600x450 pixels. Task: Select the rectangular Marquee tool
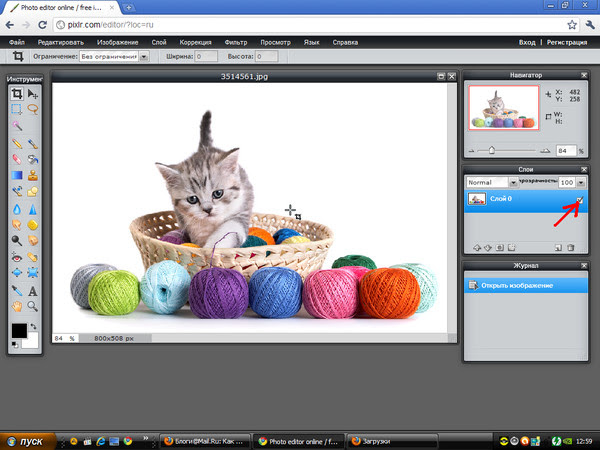[16, 109]
